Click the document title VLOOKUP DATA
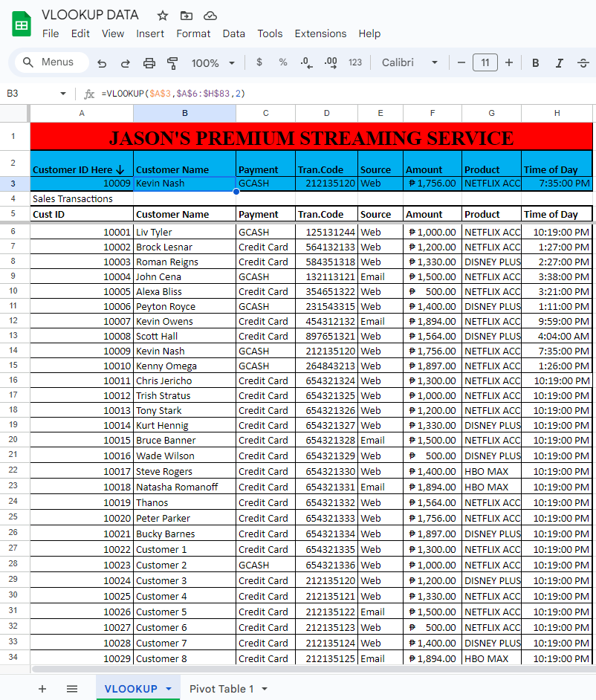596x700 pixels. coord(90,15)
